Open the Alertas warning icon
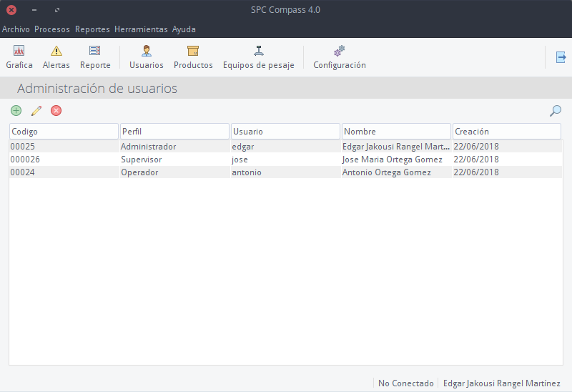This screenshot has width=572, height=392. pos(56,57)
